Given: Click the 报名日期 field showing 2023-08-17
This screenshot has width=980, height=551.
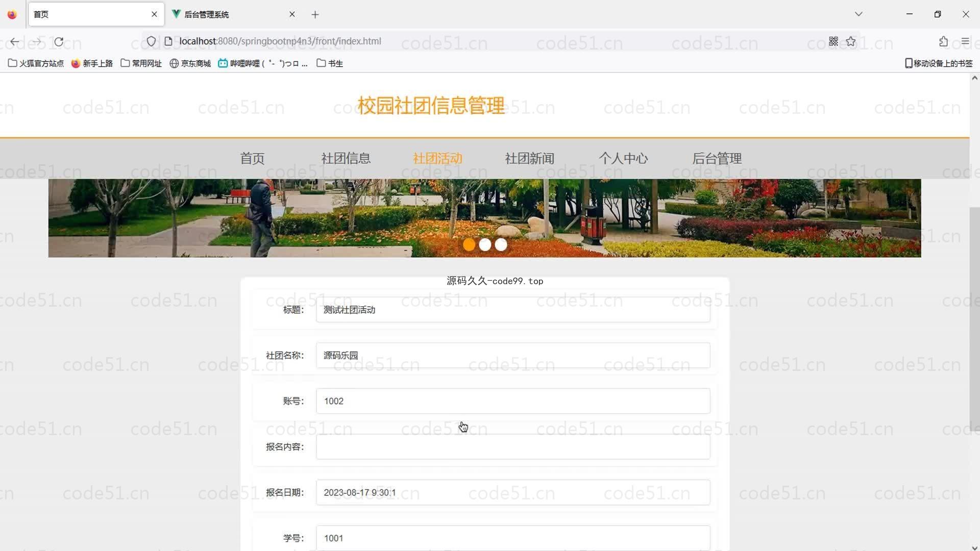Looking at the screenshot, I should tap(513, 492).
